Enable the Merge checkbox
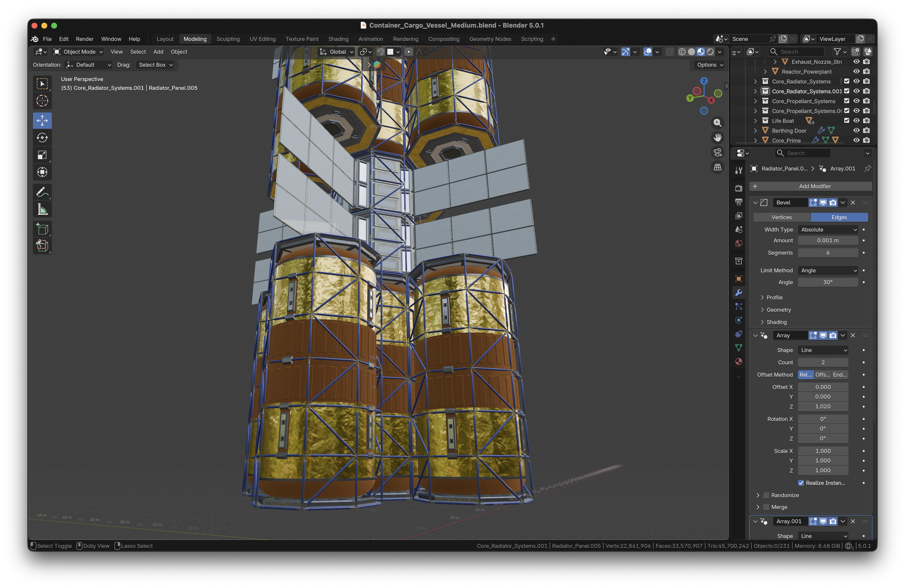Viewport: 905px width, 588px height. (766, 507)
